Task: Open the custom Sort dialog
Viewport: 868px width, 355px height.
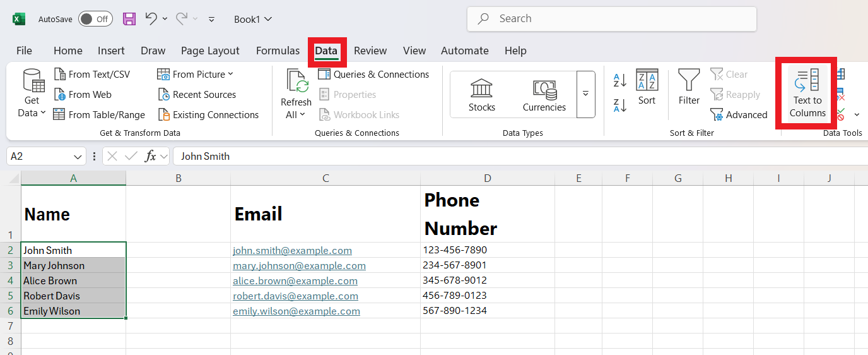Action: 647,87
